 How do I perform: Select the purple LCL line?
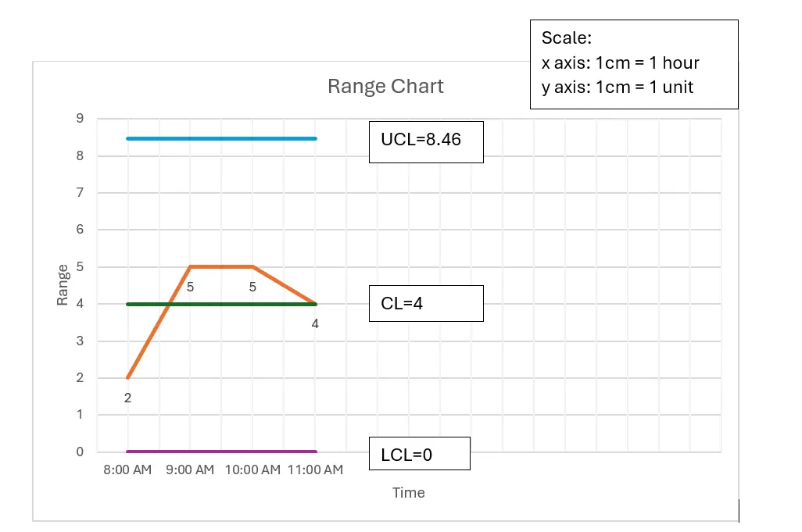[222, 452]
